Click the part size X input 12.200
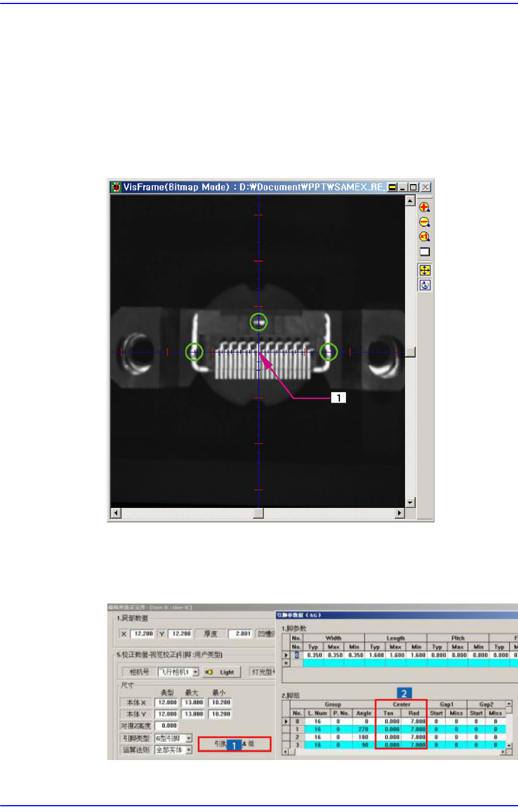The height and width of the screenshot is (812, 518). [x=142, y=634]
